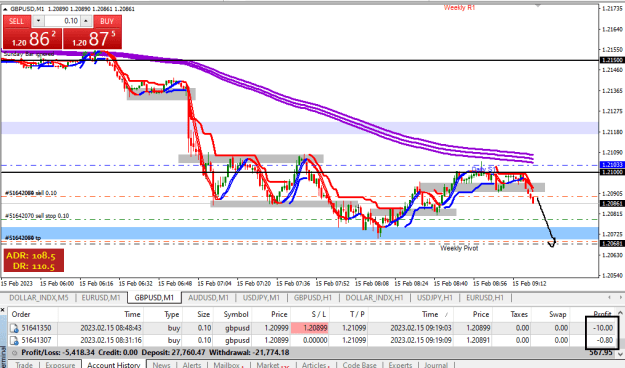The image size is (625, 368).
Task: Open the Trade terminal tab
Action: click(x=24, y=364)
